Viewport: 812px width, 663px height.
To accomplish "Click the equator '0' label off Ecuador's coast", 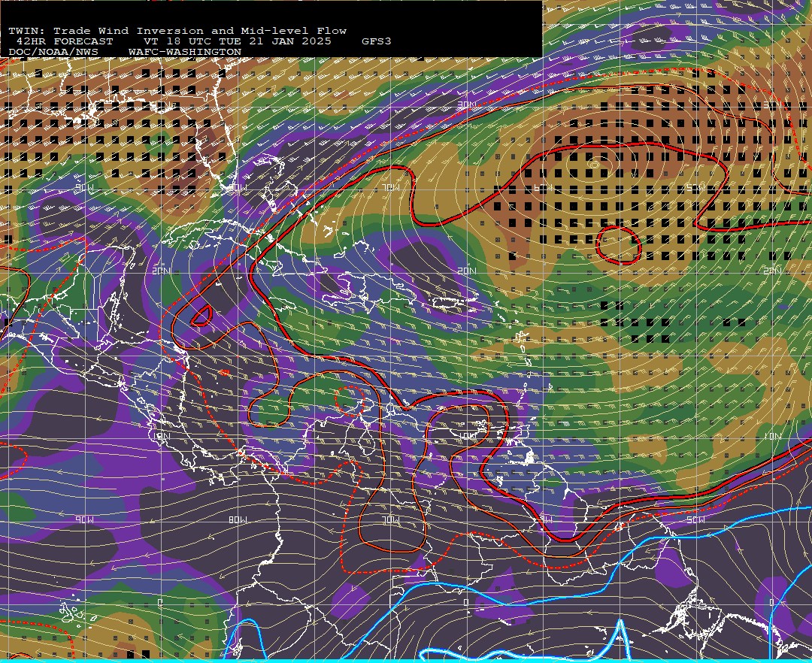I will (159, 602).
